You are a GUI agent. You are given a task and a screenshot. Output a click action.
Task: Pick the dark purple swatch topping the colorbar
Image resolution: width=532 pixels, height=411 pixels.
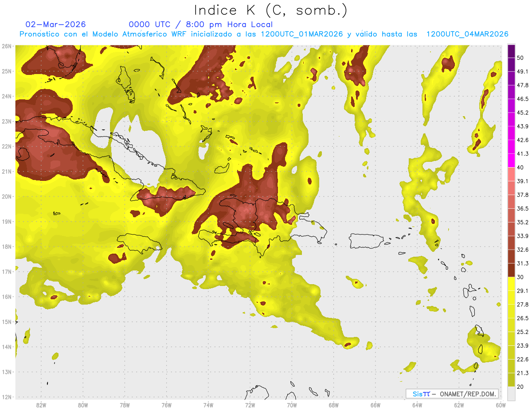pos(511,51)
